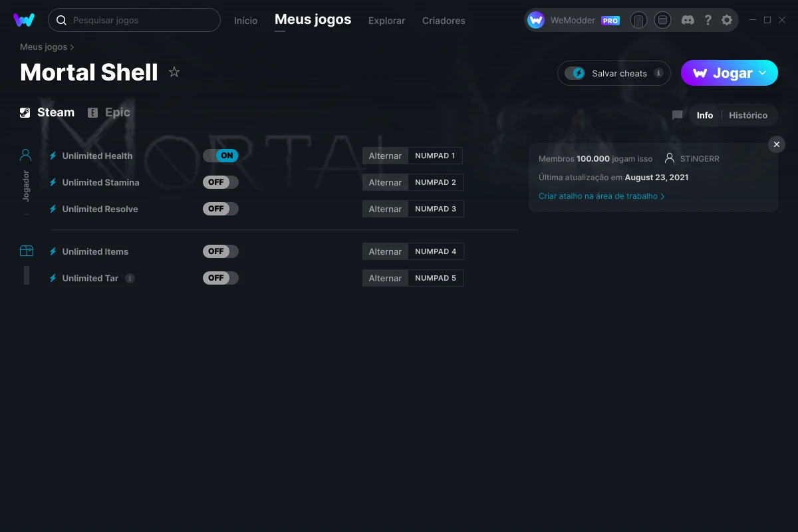Click the Criar atalho na área de trabalho link

coord(601,196)
